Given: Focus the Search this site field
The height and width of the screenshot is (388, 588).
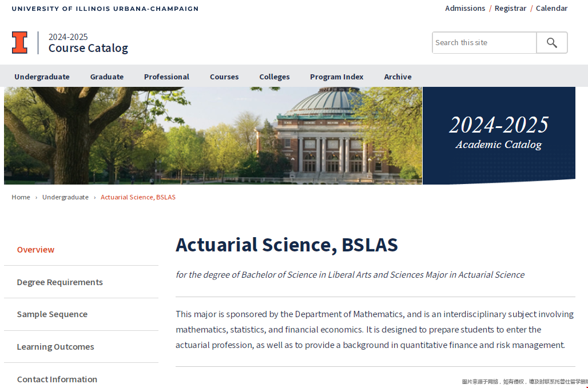Looking at the screenshot, I should [484, 43].
